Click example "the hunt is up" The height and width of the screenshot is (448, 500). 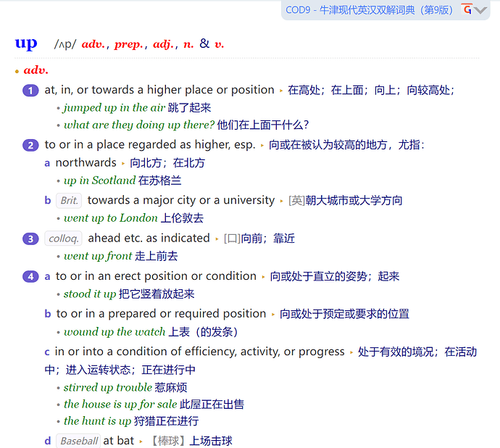(98, 421)
